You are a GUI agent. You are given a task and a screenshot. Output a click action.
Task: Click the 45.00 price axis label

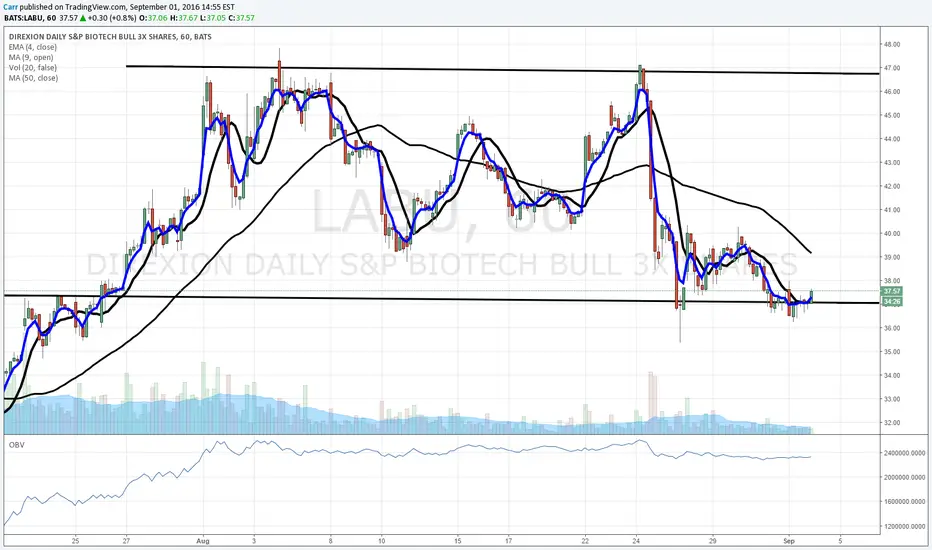[892, 115]
